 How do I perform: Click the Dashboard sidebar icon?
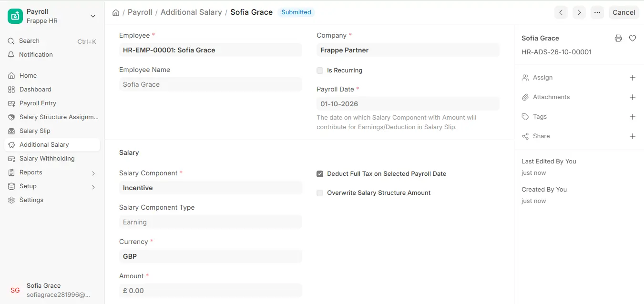[11, 90]
